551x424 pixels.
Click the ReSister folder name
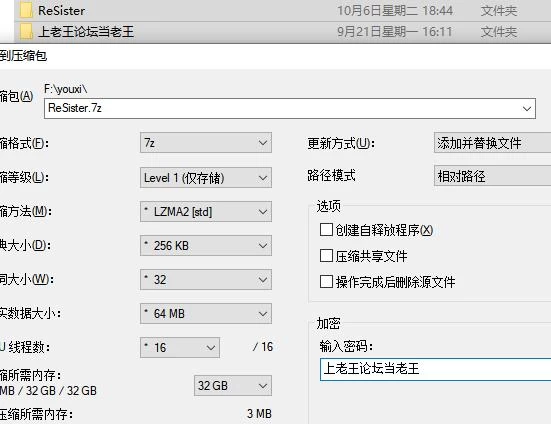coord(61,11)
